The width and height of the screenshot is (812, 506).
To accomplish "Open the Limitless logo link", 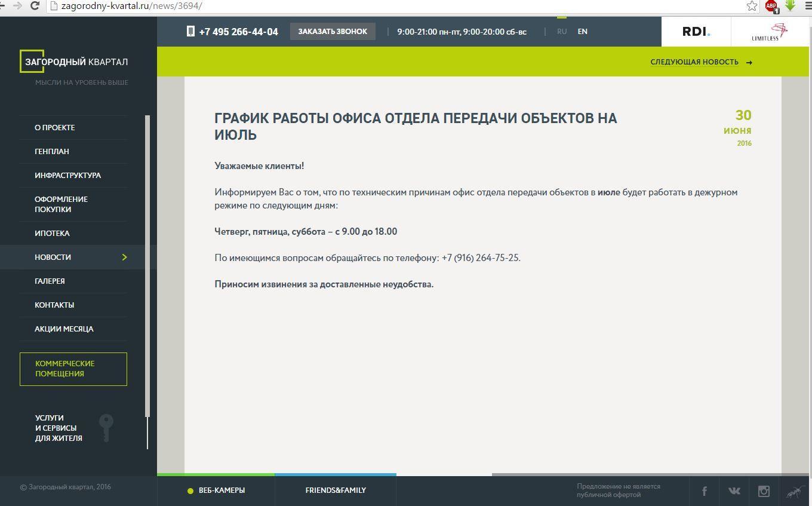I will point(770,32).
